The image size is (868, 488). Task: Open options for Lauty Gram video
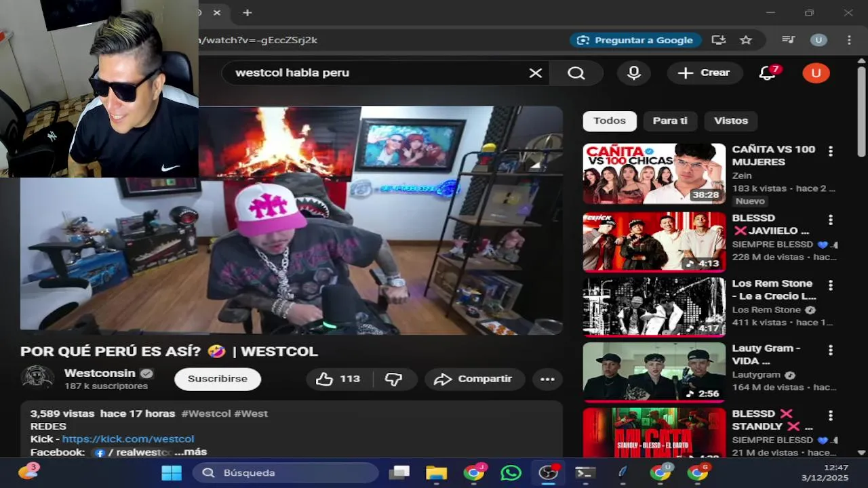[x=830, y=350]
